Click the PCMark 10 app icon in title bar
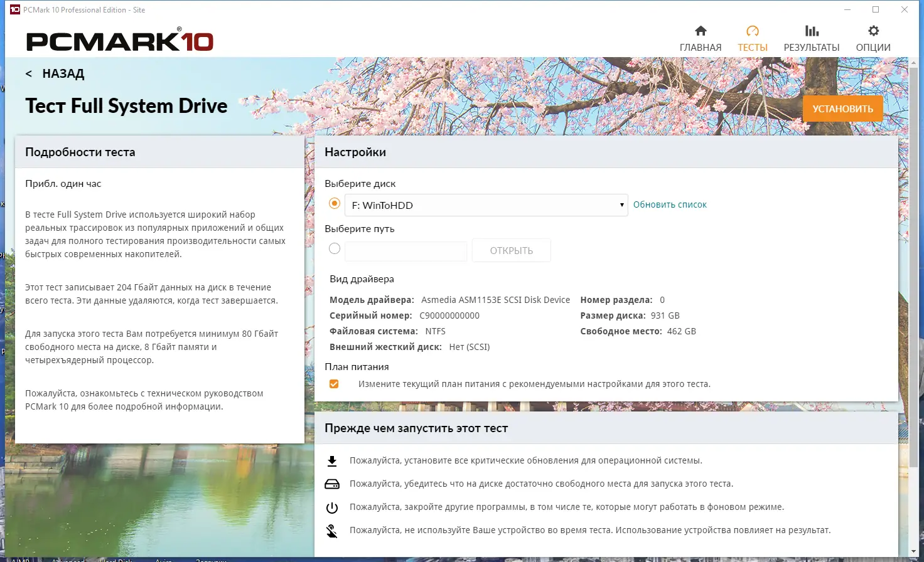 (15, 9)
